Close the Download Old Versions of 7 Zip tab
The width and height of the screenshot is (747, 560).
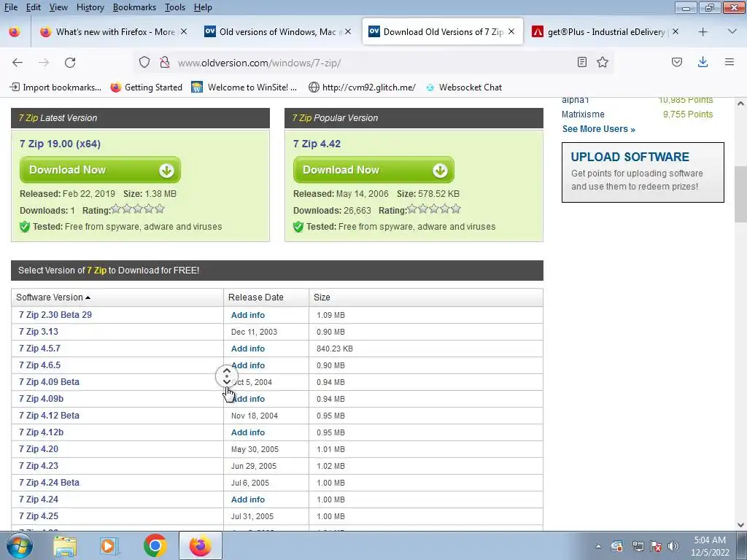(511, 32)
